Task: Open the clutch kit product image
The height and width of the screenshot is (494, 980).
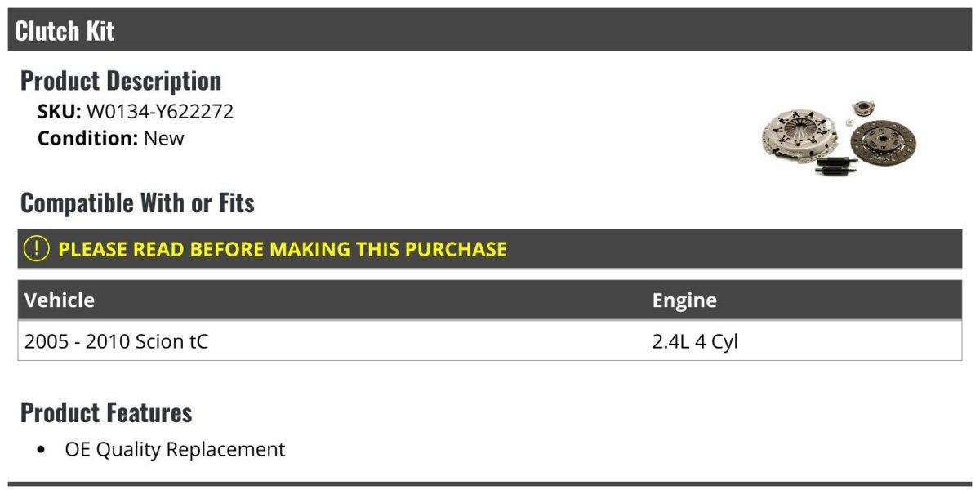Action: point(838,139)
